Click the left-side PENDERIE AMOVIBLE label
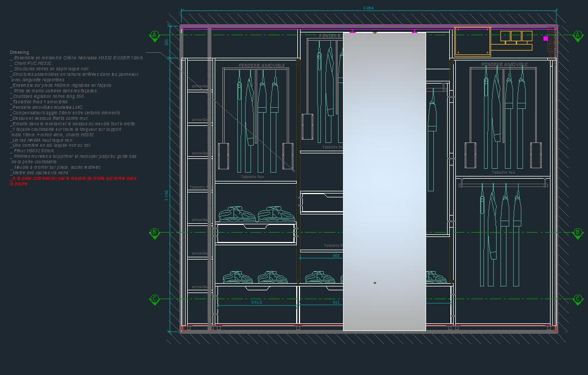Image resolution: width=588 pixels, height=375 pixels. [262, 65]
